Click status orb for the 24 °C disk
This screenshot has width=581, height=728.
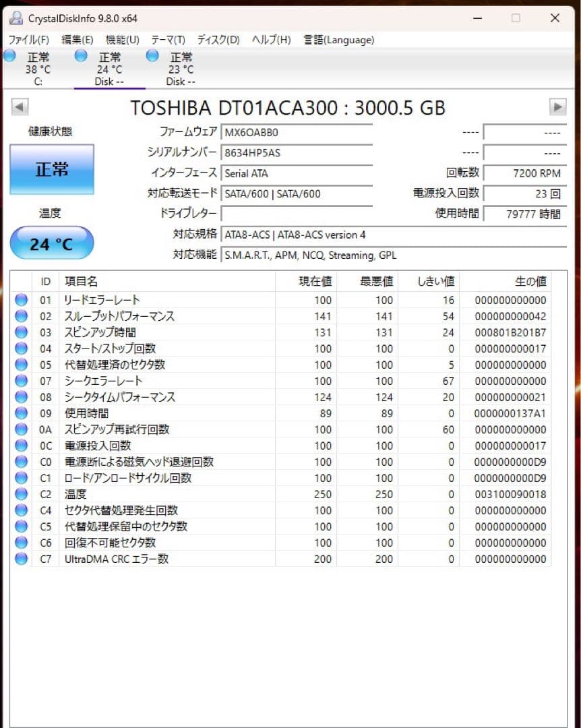pos(81,56)
